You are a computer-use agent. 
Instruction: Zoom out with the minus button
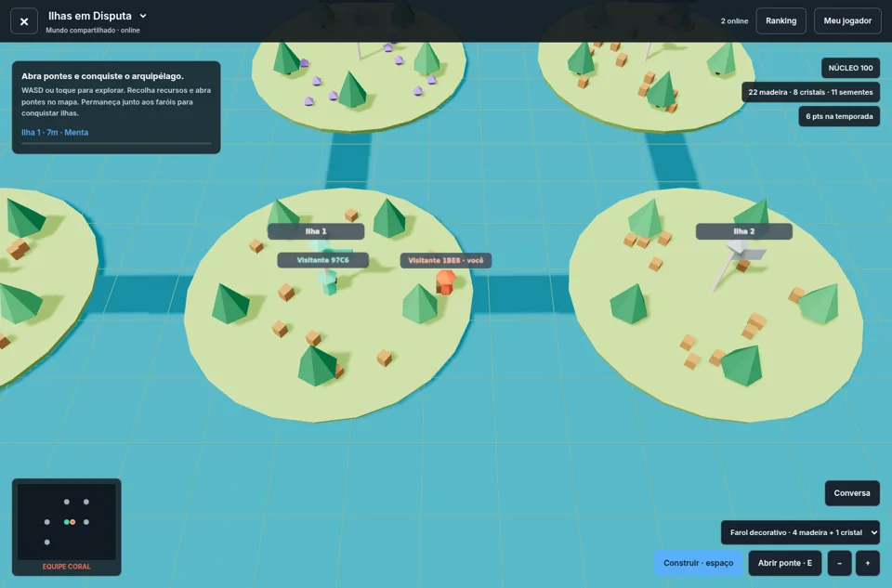click(x=839, y=563)
